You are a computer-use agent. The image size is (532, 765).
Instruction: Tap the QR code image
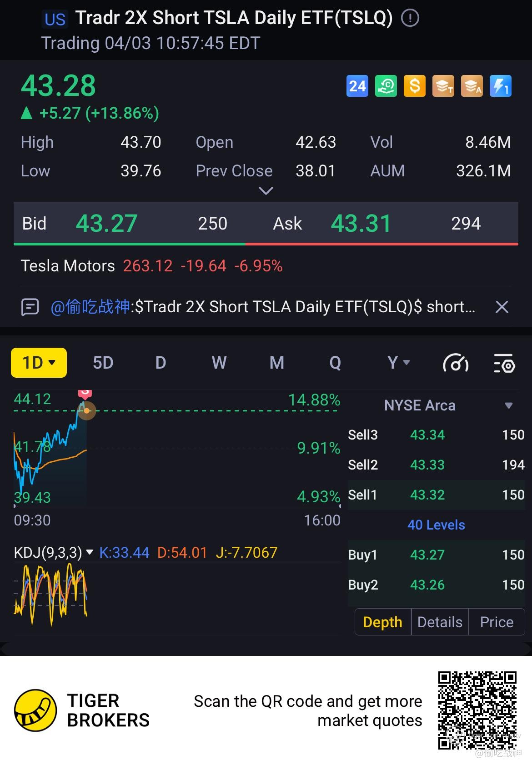477,710
